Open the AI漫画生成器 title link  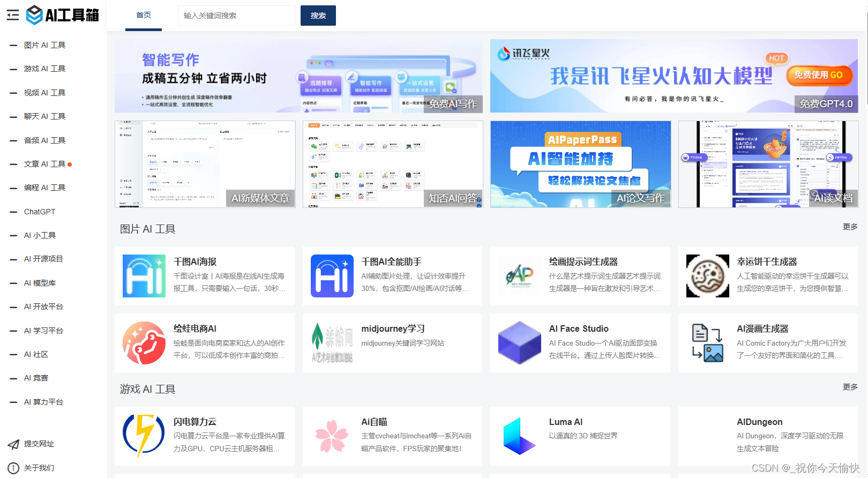pyautogui.click(x=762, y=328)
